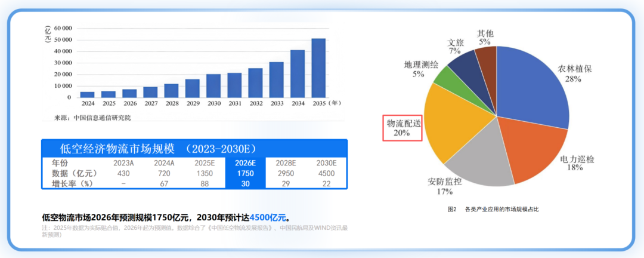Click the '22' growth rate cell
Viewport: 644px width, 258px height.
pyautogui.click(x=327, y=184)
